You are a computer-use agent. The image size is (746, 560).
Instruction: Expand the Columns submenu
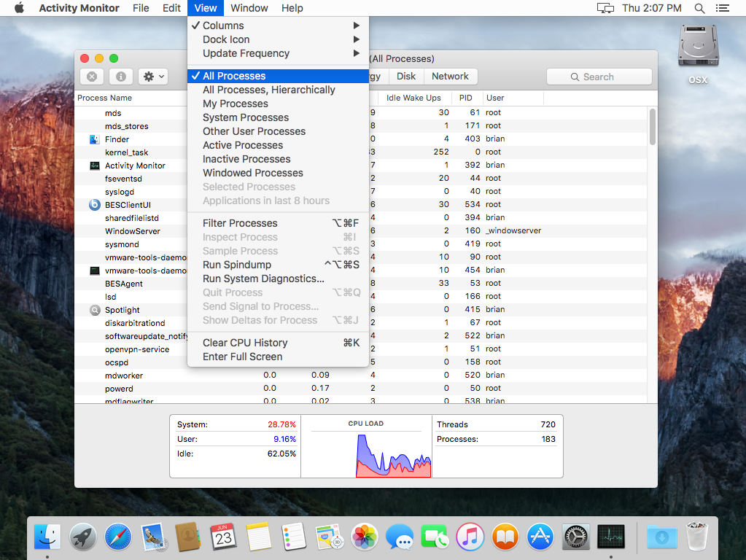[279, 26]
